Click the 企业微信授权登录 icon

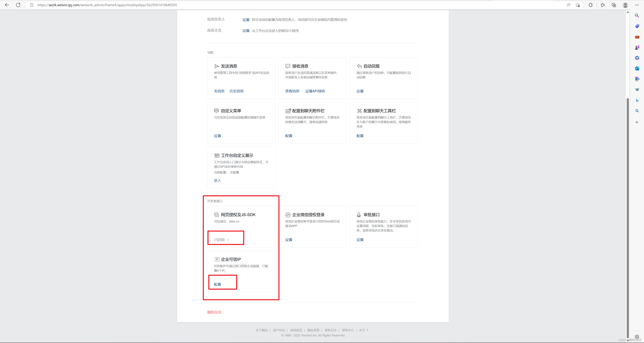[x=288, y=215]
